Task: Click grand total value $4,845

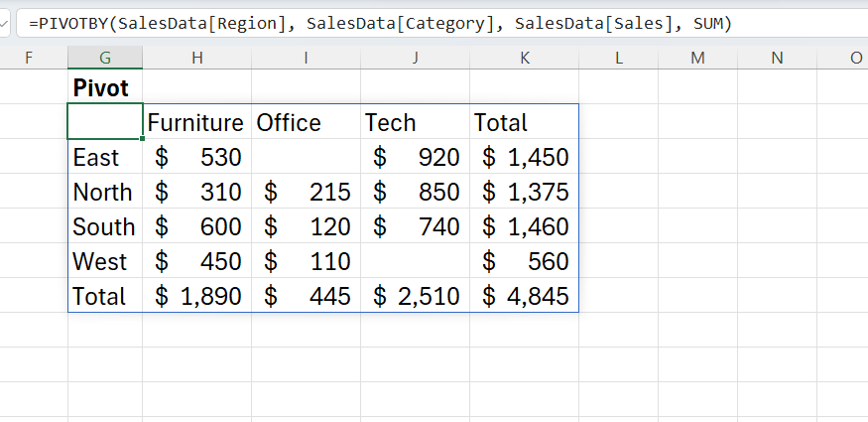Action: pyautogui.click(x=524, y=295)
